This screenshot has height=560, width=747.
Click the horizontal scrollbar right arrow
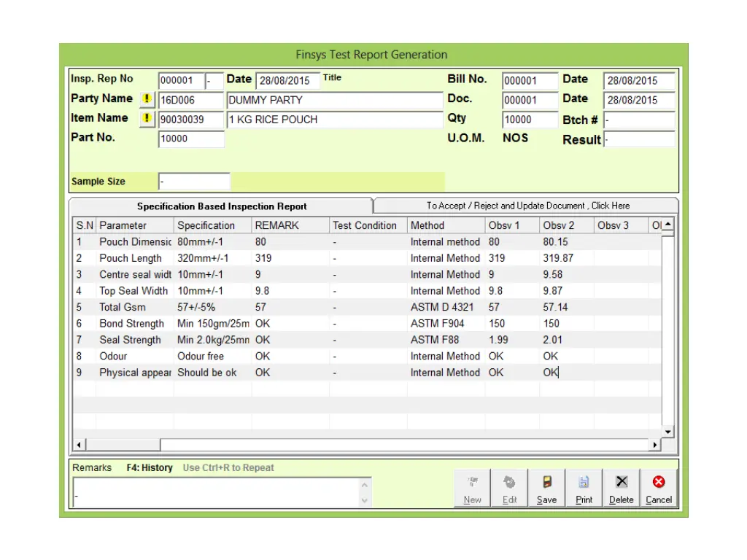[655, 445]
